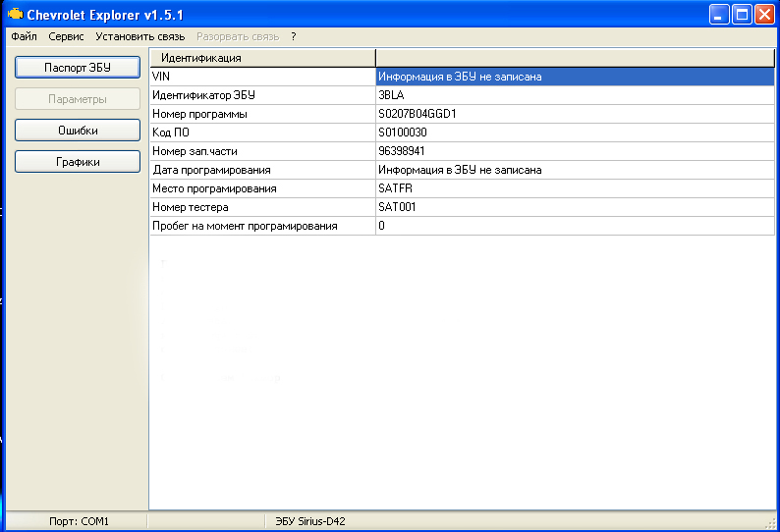Select the mileage value 0

[x=575, y=226]
